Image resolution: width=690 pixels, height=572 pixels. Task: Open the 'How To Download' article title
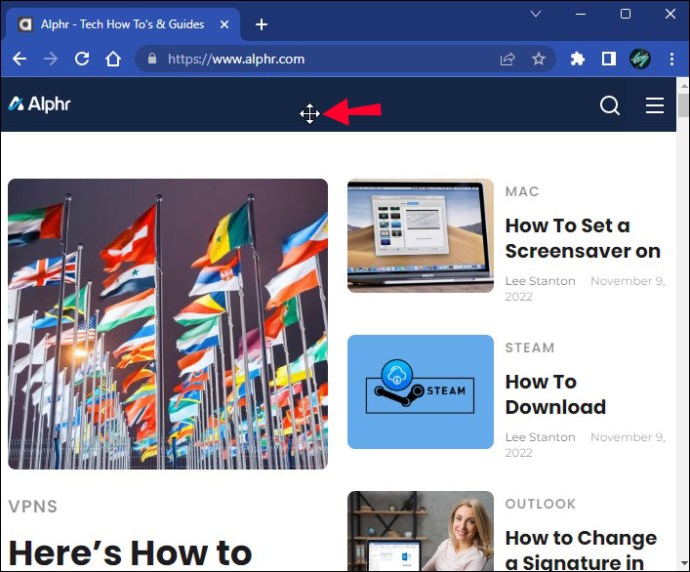pos(555,394)
